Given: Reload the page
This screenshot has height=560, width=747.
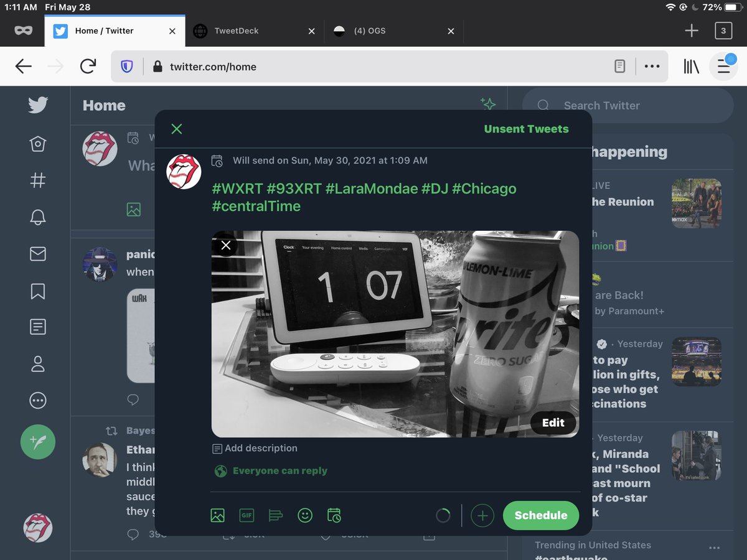Looking at the screenshot, I should click(x=88, y=67).
